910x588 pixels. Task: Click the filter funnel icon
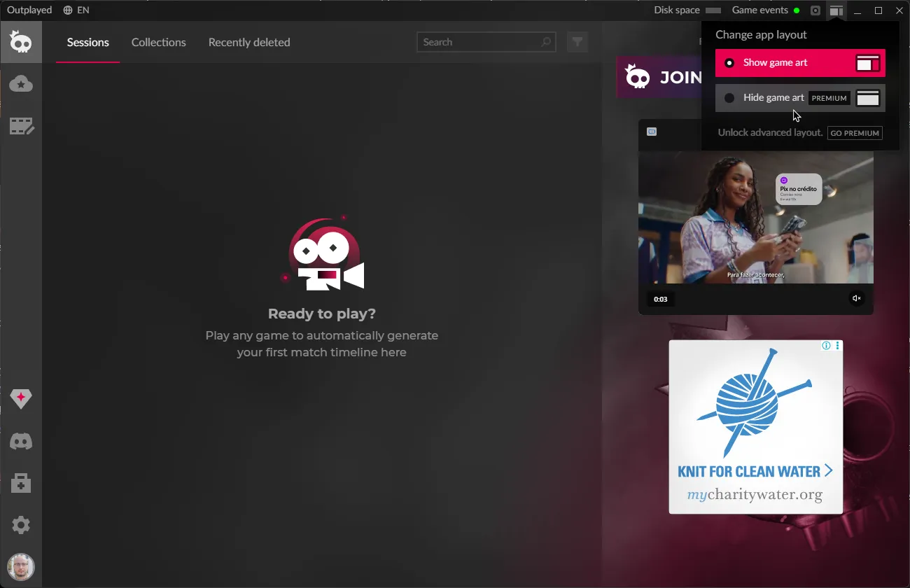coord(577,42)
